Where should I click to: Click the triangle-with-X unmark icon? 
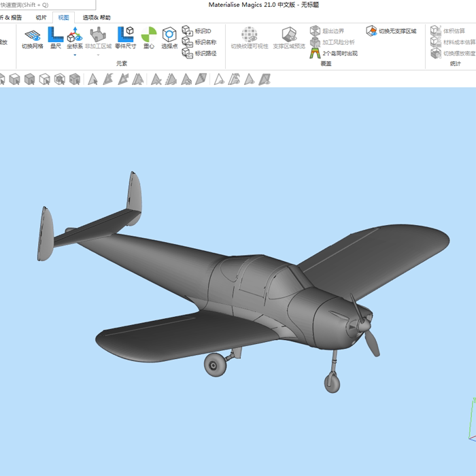pos(156,80)
